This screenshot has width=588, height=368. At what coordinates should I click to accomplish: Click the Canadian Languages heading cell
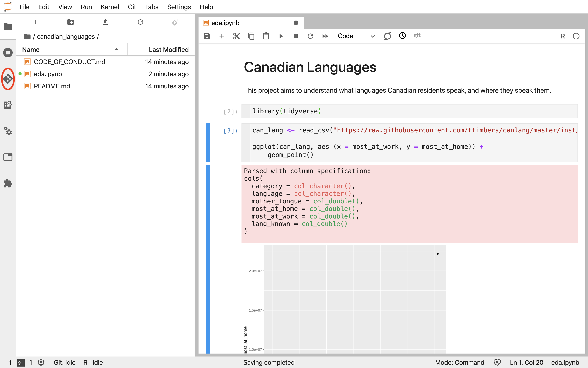coord(310,67)
